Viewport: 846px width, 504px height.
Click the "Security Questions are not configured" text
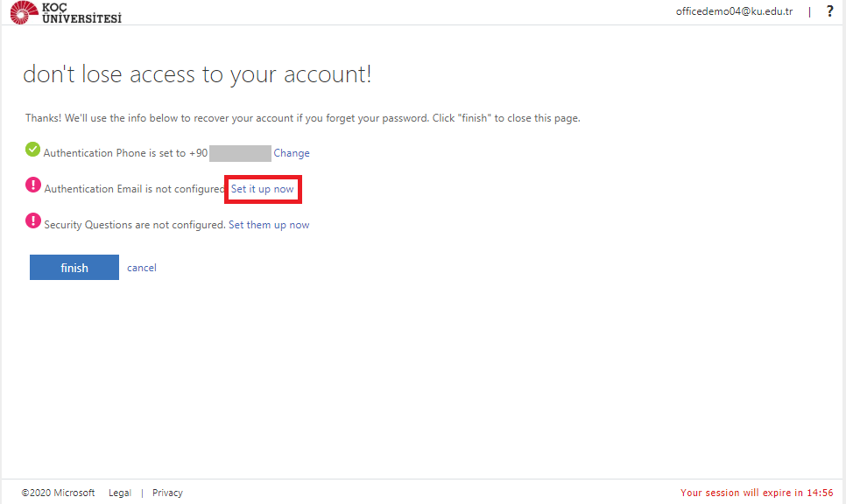[134, 225]
